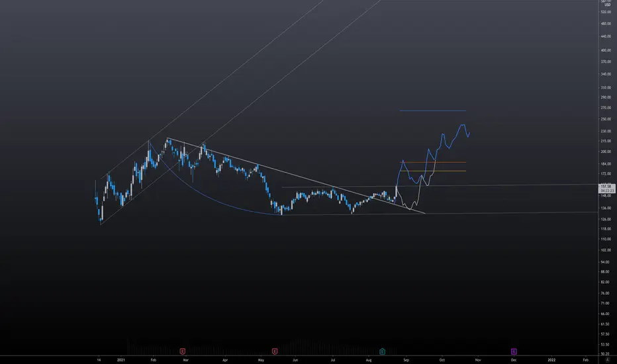Click the 250.00 price axis label
This screenshot has width=617, height=364.
pos(606,119)
